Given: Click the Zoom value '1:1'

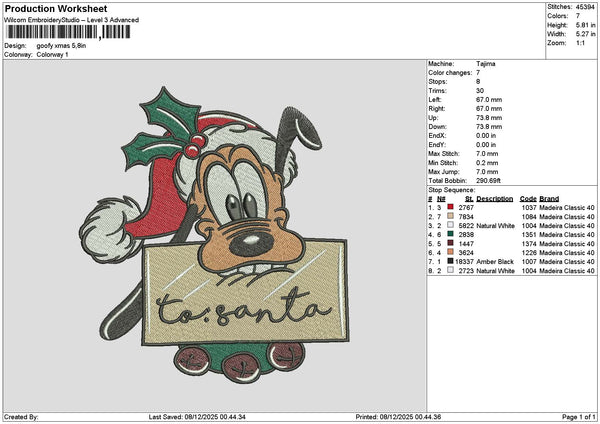Looking at the screenshot, I should 580,43.
